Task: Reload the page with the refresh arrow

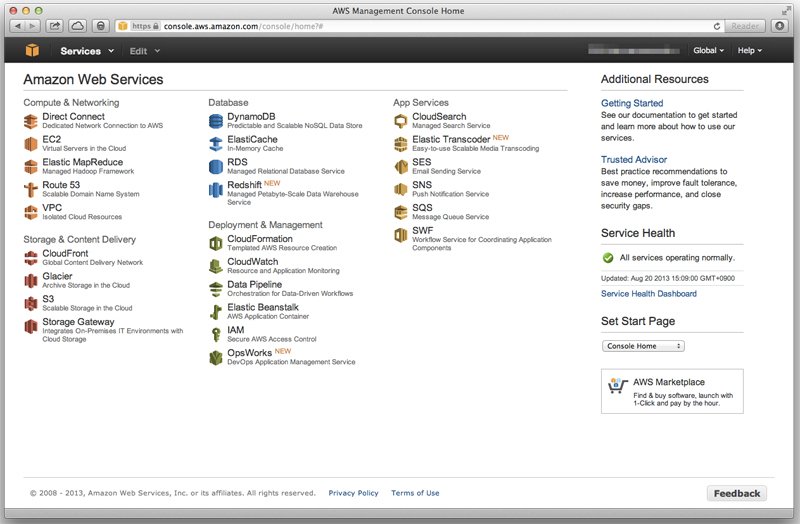Action: point(717,26)
